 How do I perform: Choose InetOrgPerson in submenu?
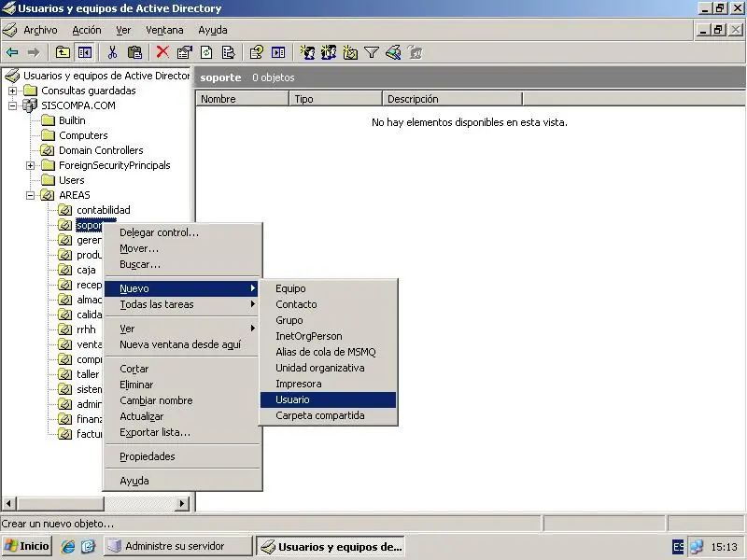click(329, 336)
